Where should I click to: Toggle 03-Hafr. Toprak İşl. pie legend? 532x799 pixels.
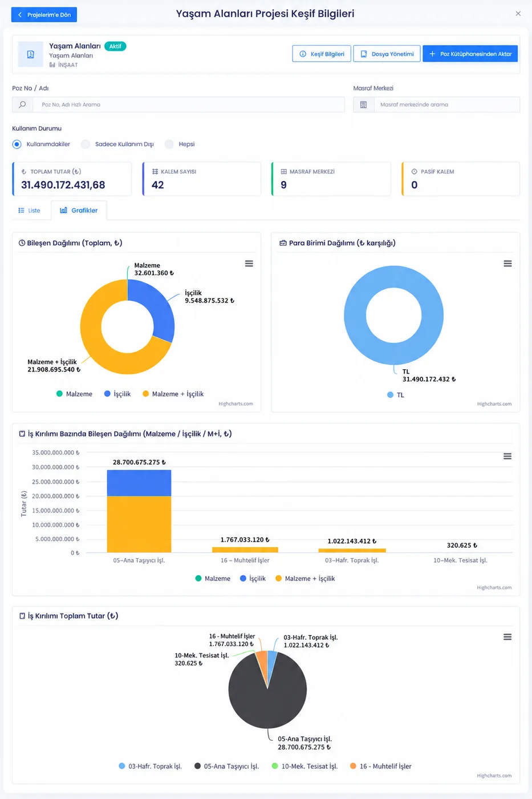click(150, 766)
